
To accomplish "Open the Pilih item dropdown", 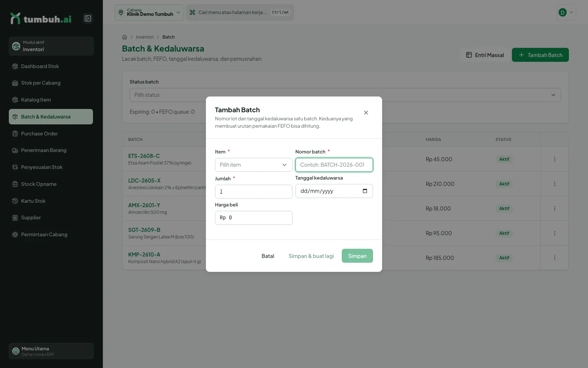I will coord(254,165).
